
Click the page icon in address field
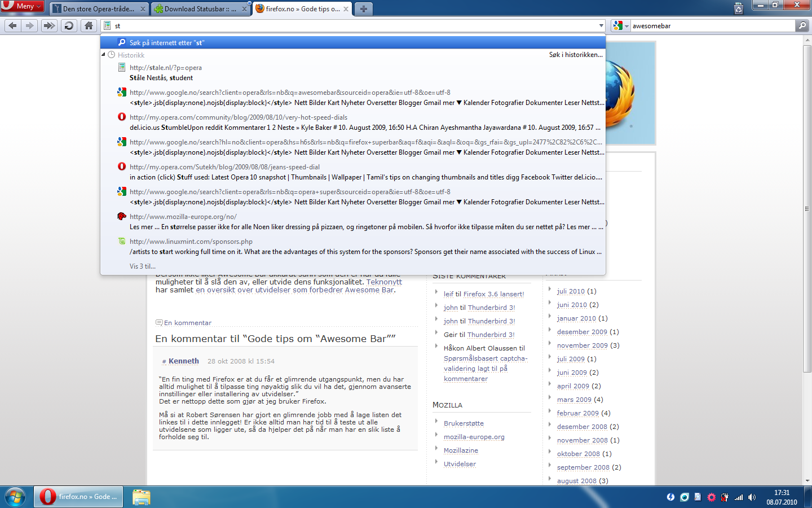(107, 25)
